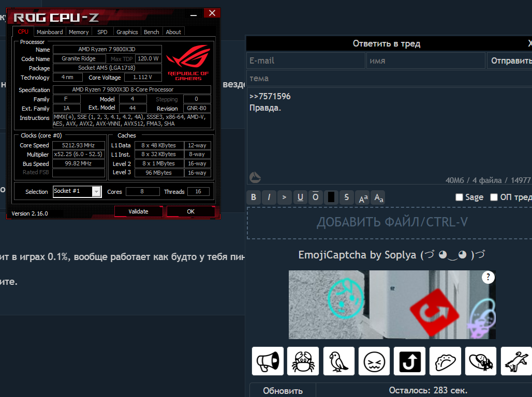532x397 pixels.
Task: Click the AMD Ryzen 7 9800X3D Name field
Action: 107,49
